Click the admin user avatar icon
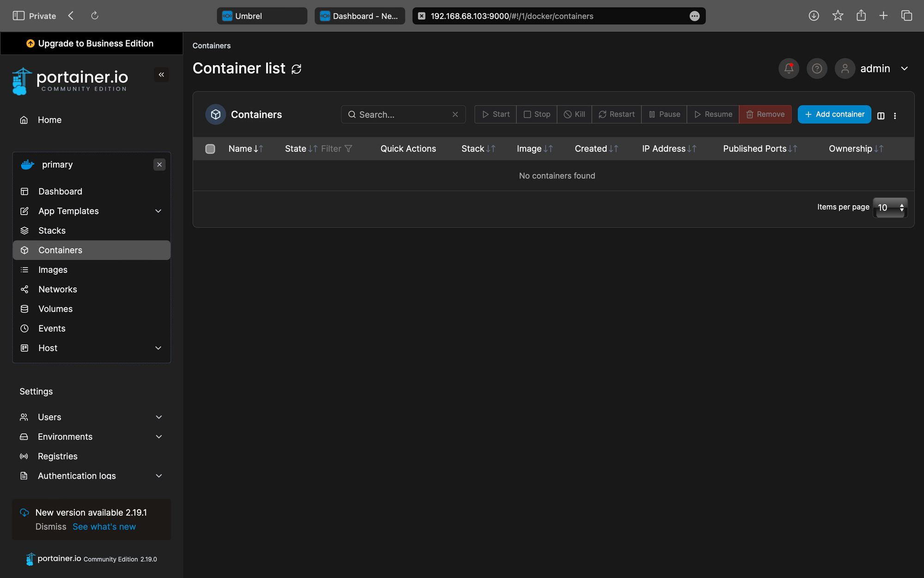 (845, 68)
